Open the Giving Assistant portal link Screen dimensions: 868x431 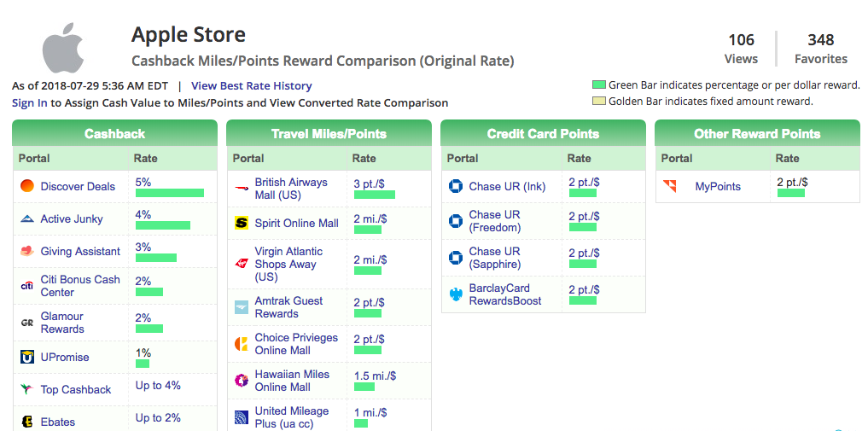[x=80, y=251]
